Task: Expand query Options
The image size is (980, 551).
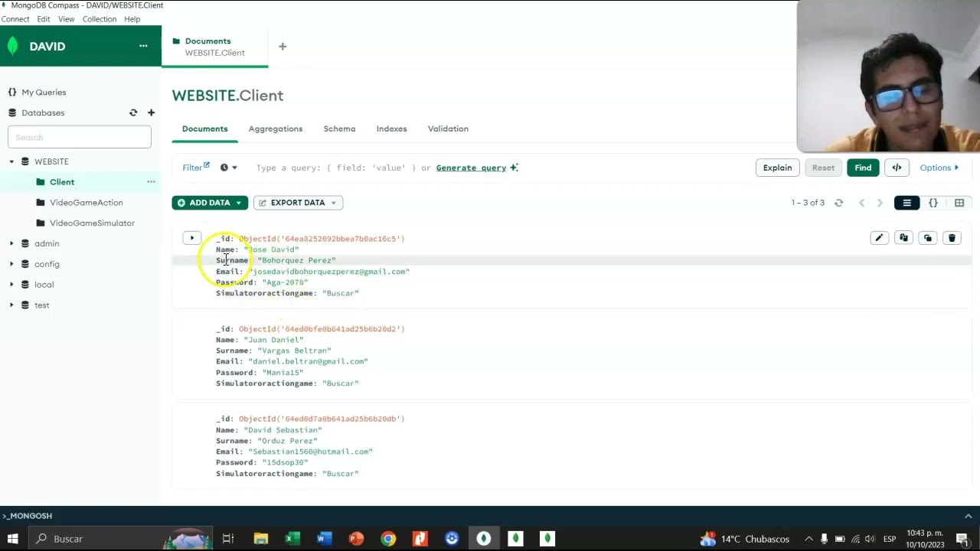Action: 939,168
